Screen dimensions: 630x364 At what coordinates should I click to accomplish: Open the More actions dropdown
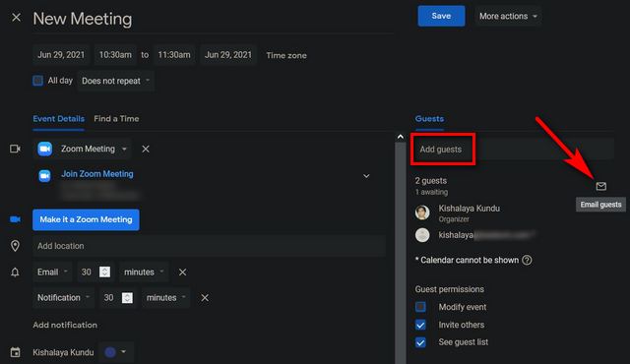pyautogui.click(x=508, y=16)
